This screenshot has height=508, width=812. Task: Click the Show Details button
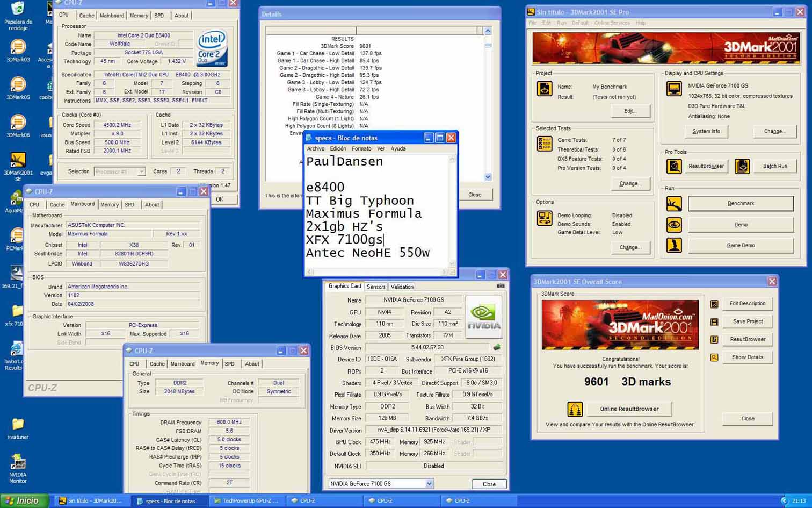point(748,357)
